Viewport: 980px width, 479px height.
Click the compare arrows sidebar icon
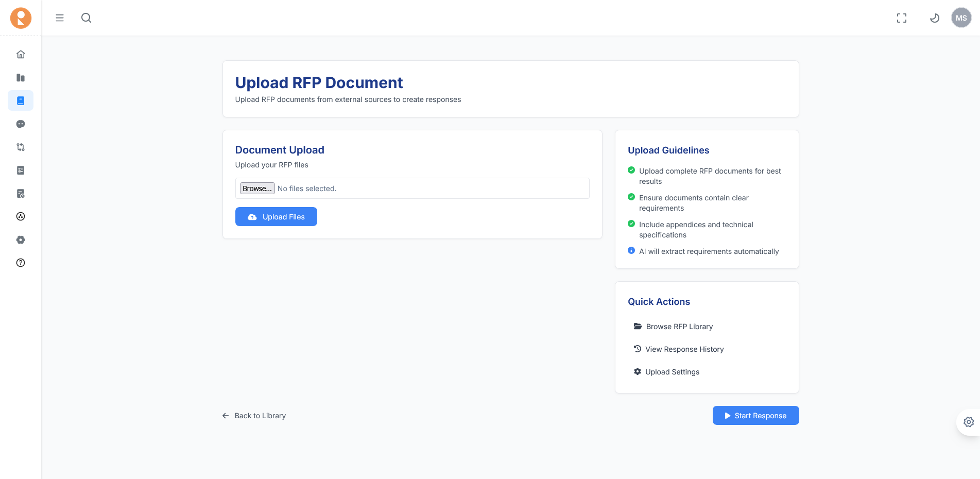21,147
